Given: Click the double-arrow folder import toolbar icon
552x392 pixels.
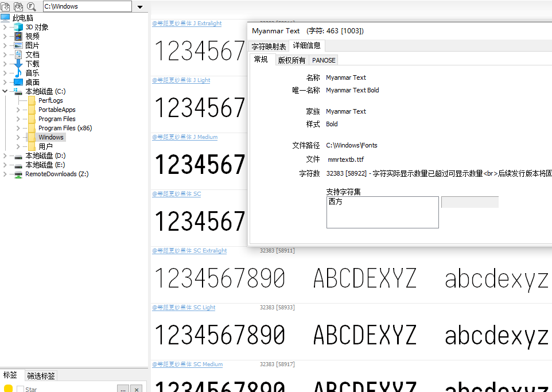Looking at the screenshot, I should [18, 6].
